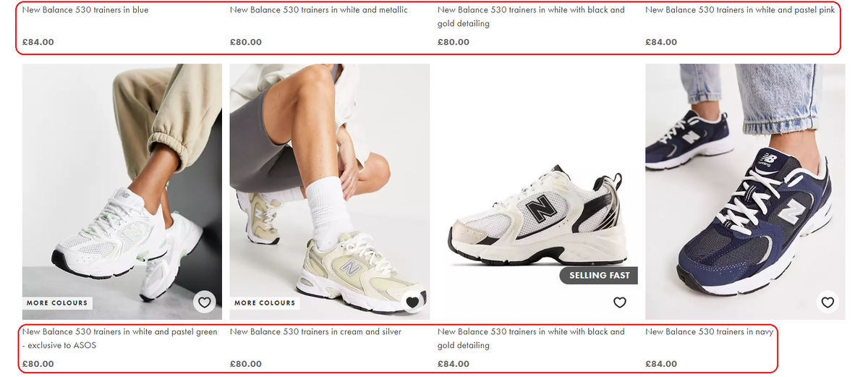The height and width of the screenshot is (377, 868).
Task: Open pastel green exclusive to ASOS title
Action: click(x=120, y=339)
